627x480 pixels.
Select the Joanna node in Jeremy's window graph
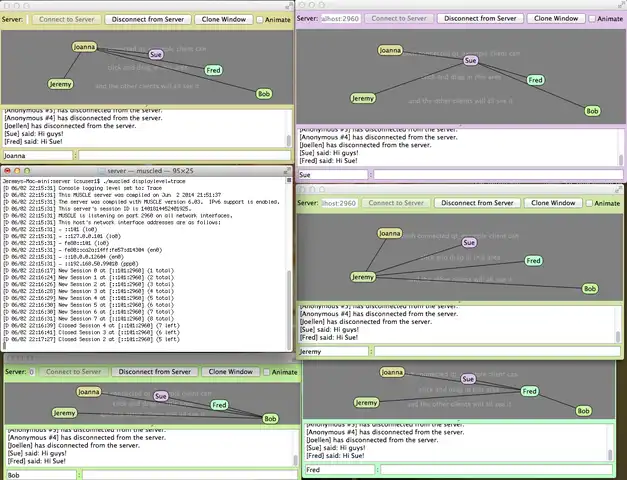389,234
